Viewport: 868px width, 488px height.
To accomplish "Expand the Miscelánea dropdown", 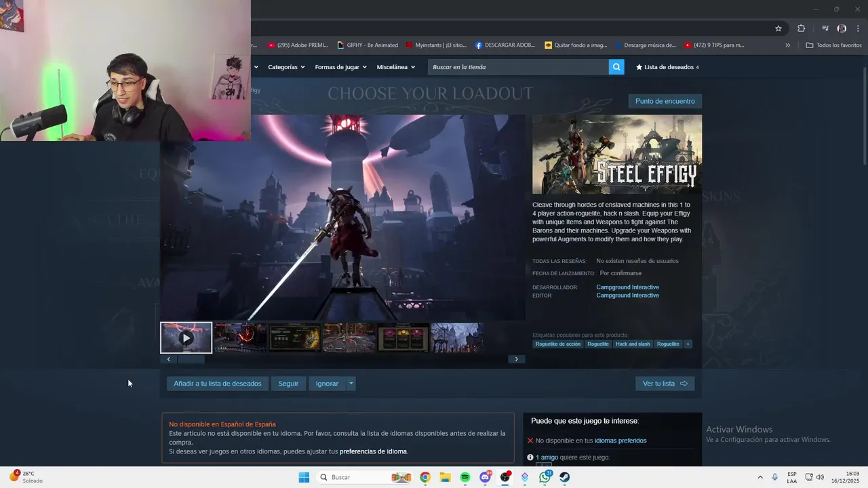I will coord(396,67).
